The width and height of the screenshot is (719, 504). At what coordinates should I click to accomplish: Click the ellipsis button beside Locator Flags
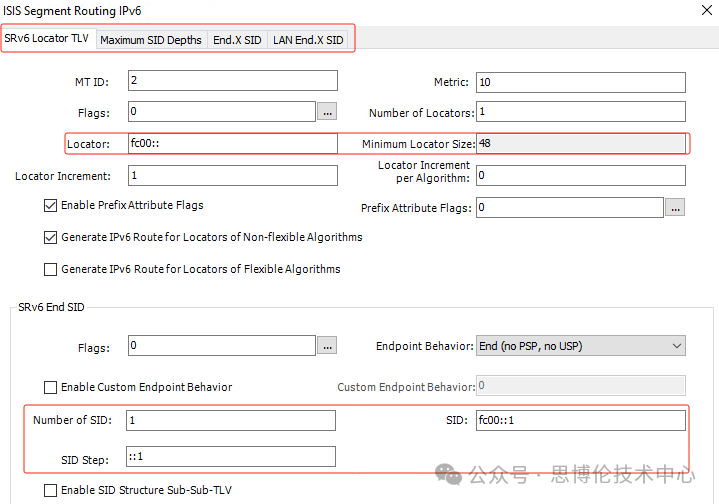(x=327, y=112)
